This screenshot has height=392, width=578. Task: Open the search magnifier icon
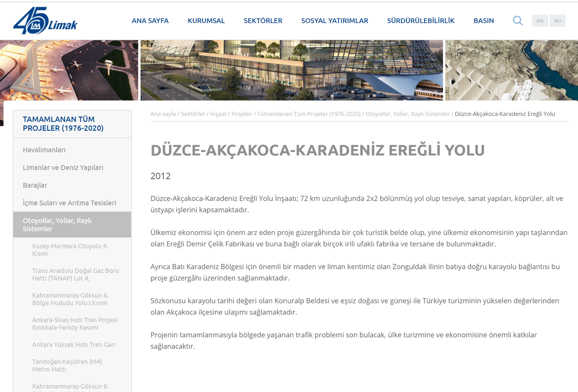(518, 21)
